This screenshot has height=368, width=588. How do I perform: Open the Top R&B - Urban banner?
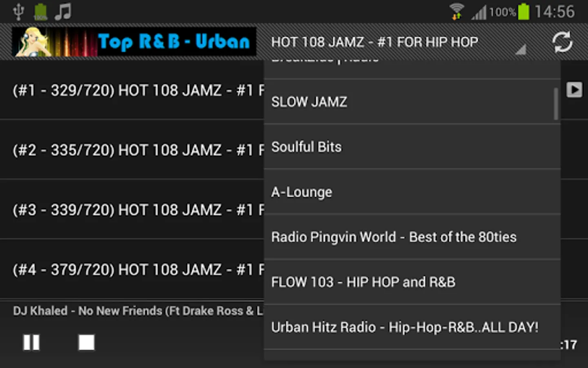tap(134, 42)
